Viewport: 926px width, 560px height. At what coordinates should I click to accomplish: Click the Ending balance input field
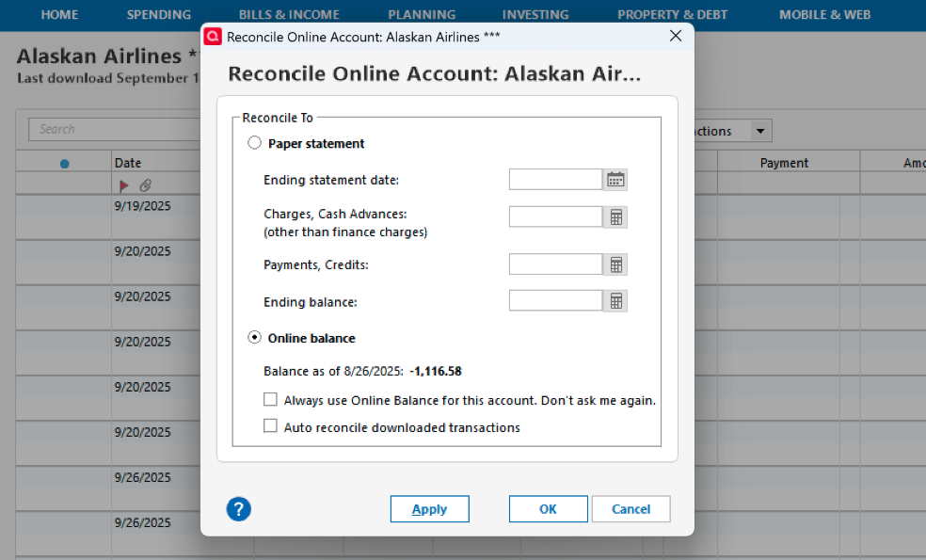click(x=556, y=300)
